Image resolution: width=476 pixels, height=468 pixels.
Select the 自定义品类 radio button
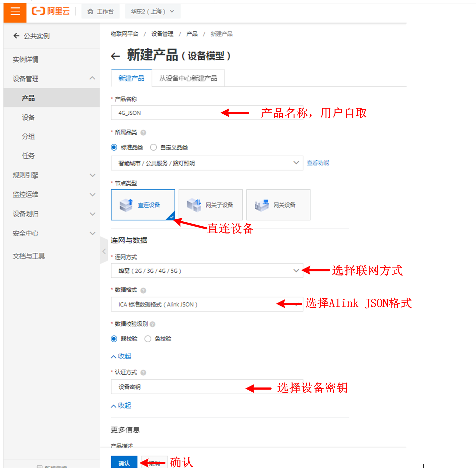[x=153, y=147]
